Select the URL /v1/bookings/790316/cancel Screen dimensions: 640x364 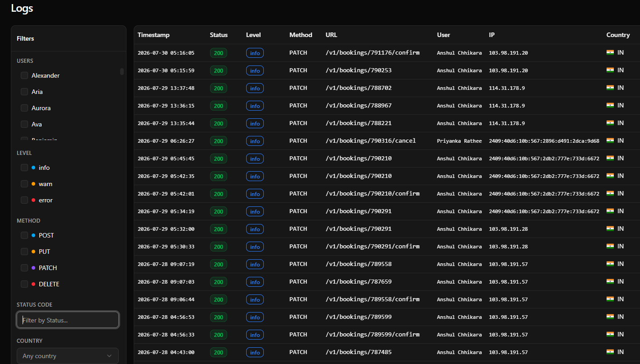coord(371,140)
